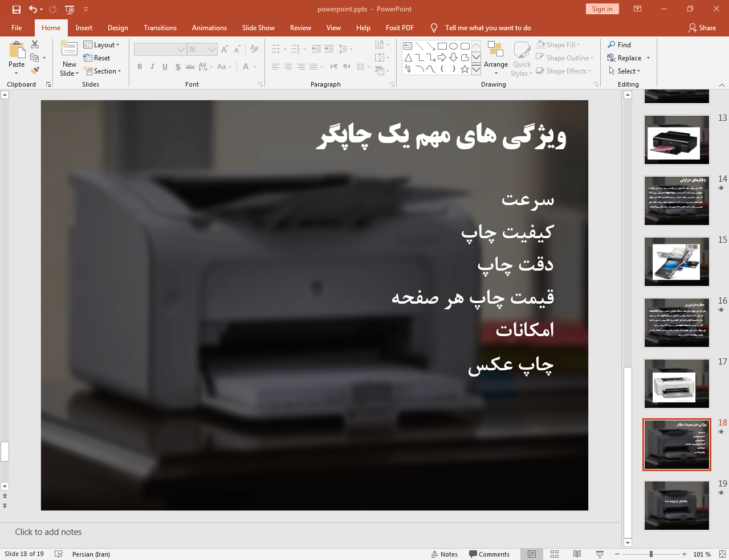Screen dimensions: 729x560
Task: Collapse the ribbon with the arrow
Action: (x=722, y=85)
